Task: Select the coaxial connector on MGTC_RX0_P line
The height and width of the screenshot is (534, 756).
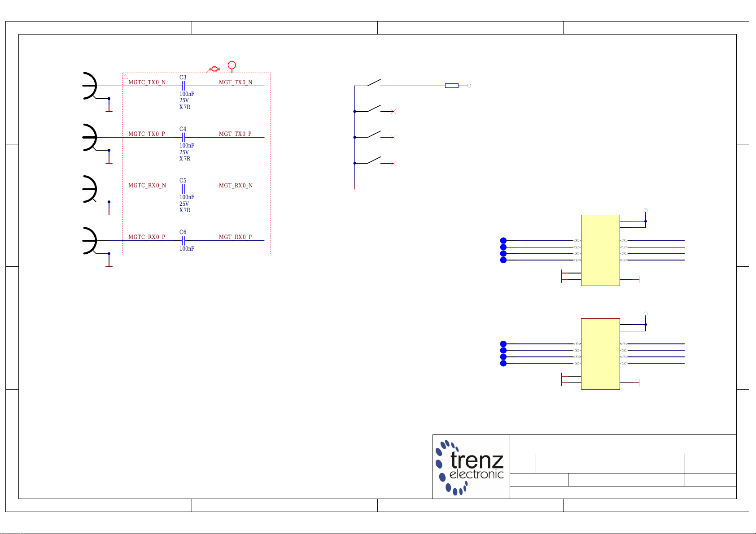Action: (x=90, y=241)
